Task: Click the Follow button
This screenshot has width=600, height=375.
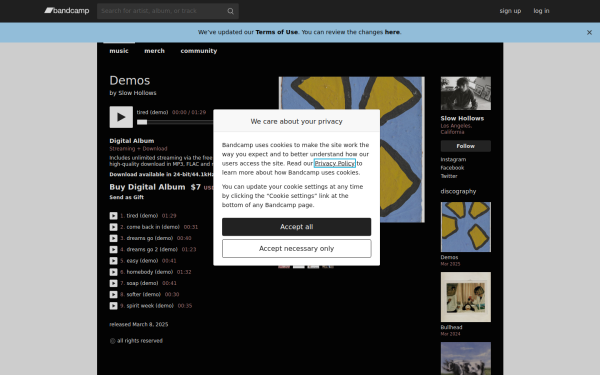Action: [466, 146]
